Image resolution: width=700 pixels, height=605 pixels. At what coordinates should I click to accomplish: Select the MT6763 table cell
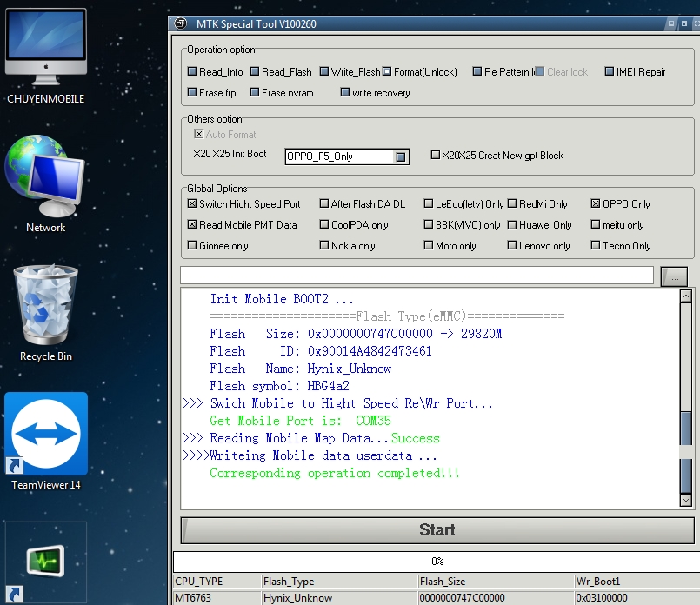pyautogui.click(x=217, y=597)
